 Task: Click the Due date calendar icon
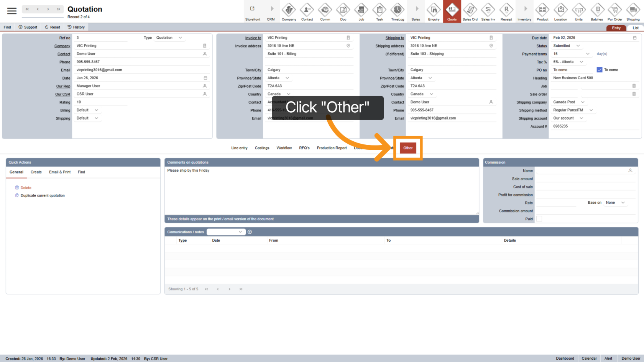click(634, 38)
